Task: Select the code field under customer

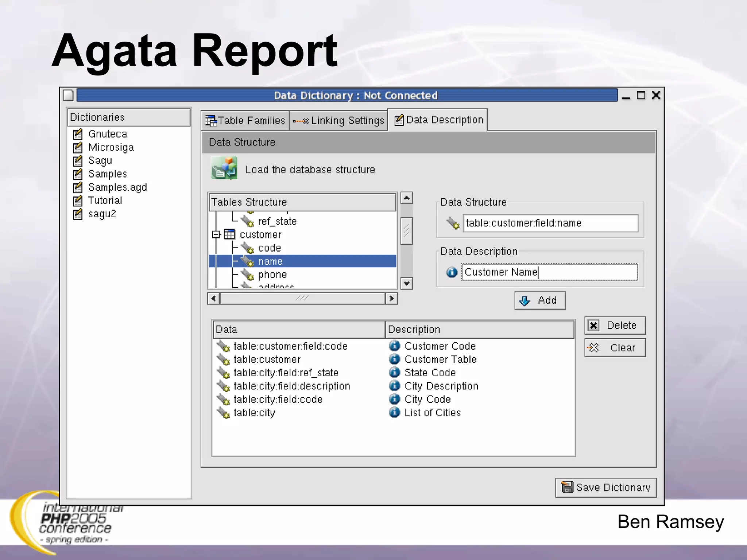Action: point(270,248)
